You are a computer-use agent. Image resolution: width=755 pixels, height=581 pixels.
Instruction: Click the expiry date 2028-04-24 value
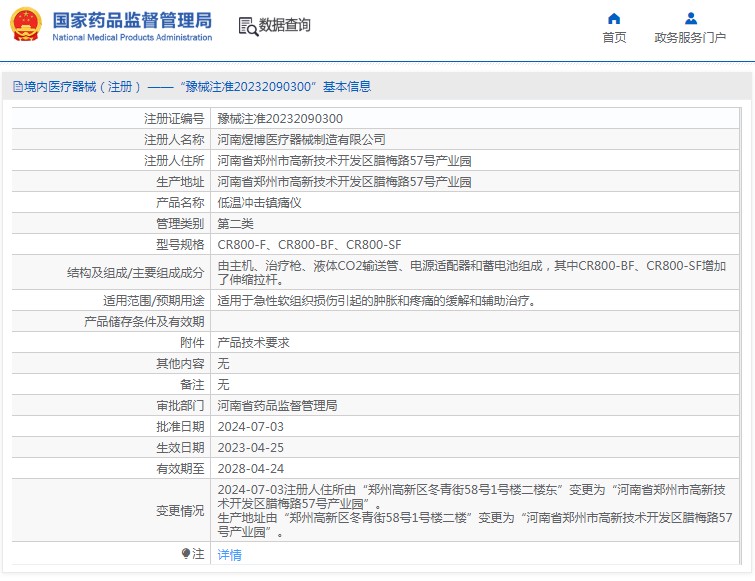[x=251, y=468]
